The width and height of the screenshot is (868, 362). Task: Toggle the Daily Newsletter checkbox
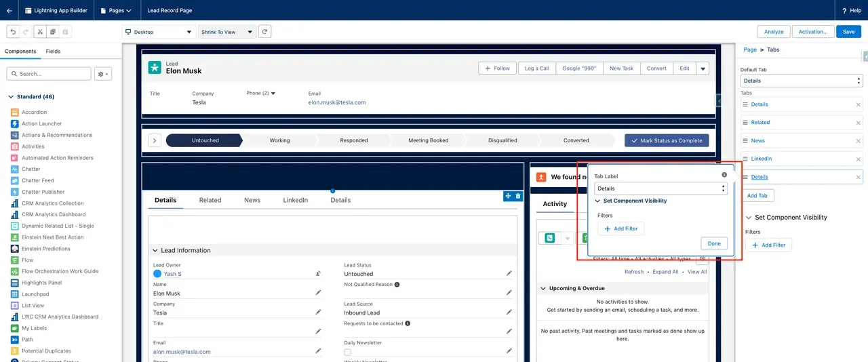(348, 353)
